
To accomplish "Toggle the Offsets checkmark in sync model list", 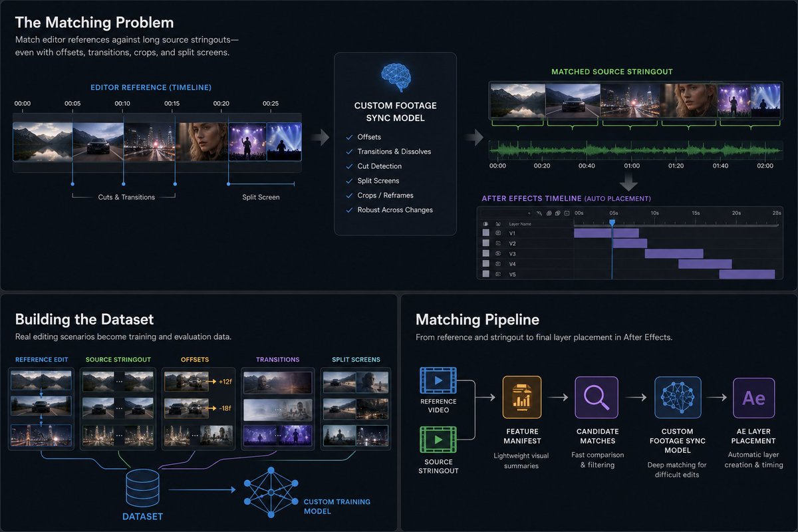I will pos(350,137).
